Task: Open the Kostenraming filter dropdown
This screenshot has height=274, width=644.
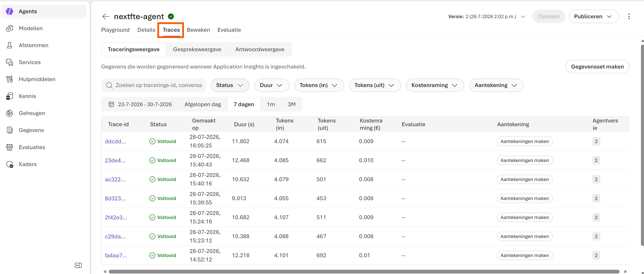Action: [435, 85]
